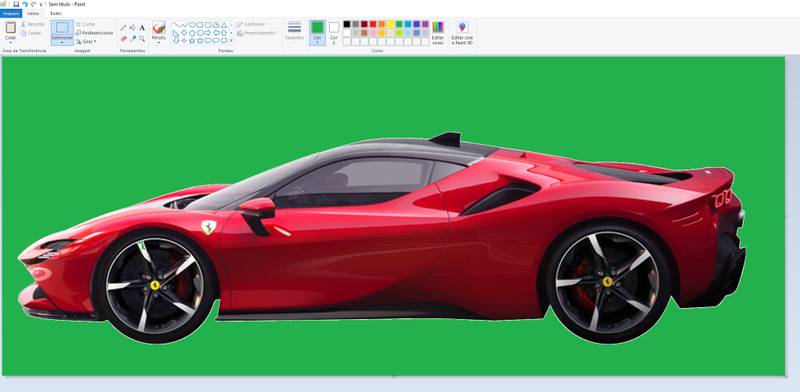Click the Colar clipboard icon

pos(10,28)
